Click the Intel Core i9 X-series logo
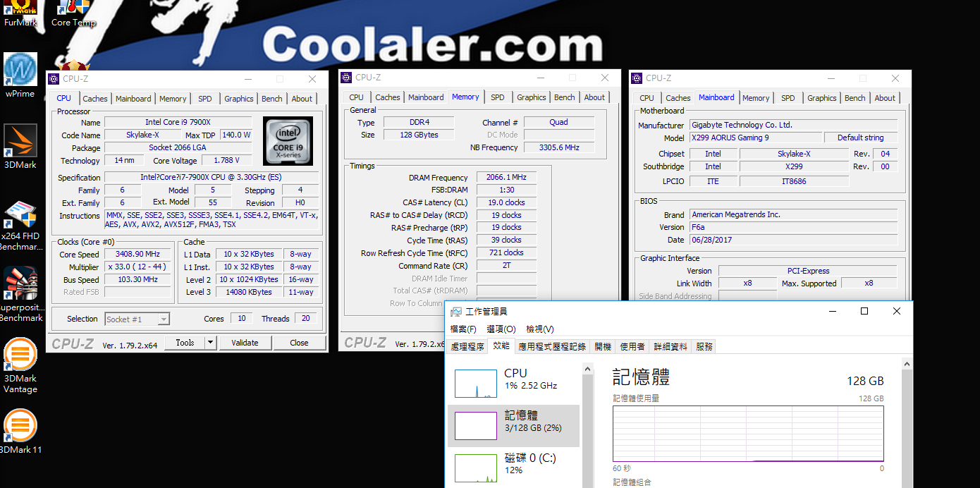Screen dimensions: 980x488 pos(288,141)
